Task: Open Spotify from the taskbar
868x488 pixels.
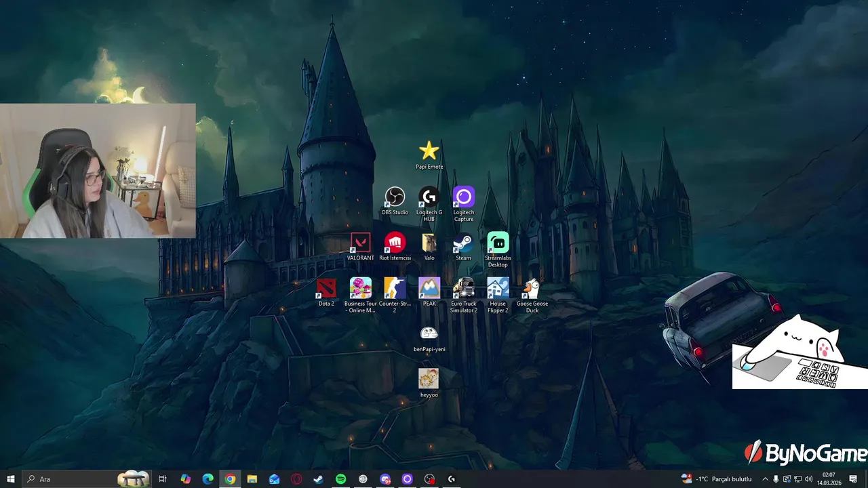Action: 341,479
